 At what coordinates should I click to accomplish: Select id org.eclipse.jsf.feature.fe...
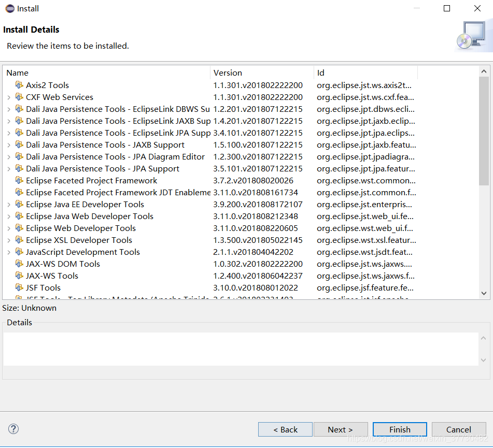365,288
